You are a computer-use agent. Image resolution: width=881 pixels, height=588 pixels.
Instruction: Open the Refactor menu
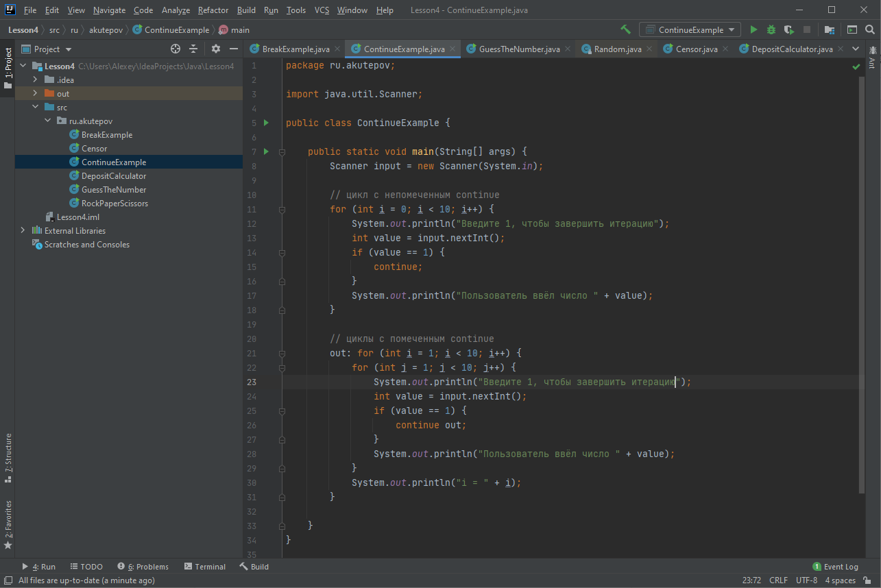[x=213, y=10]
